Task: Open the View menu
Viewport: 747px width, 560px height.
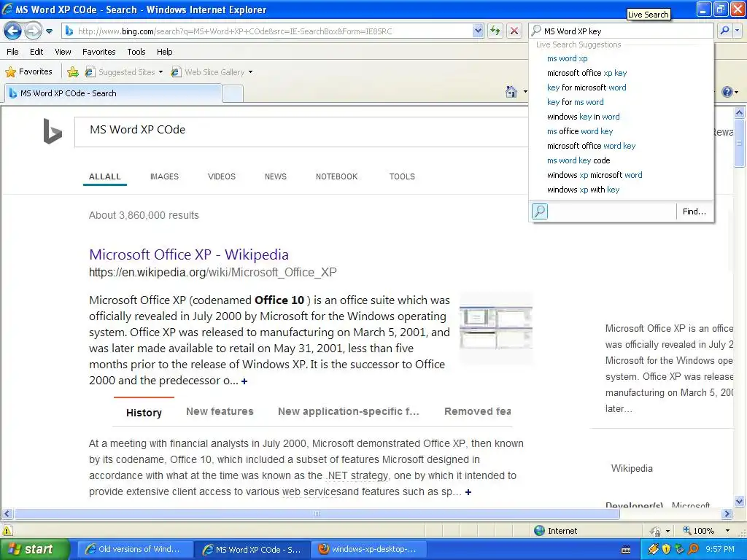Action: coord(63,52)
